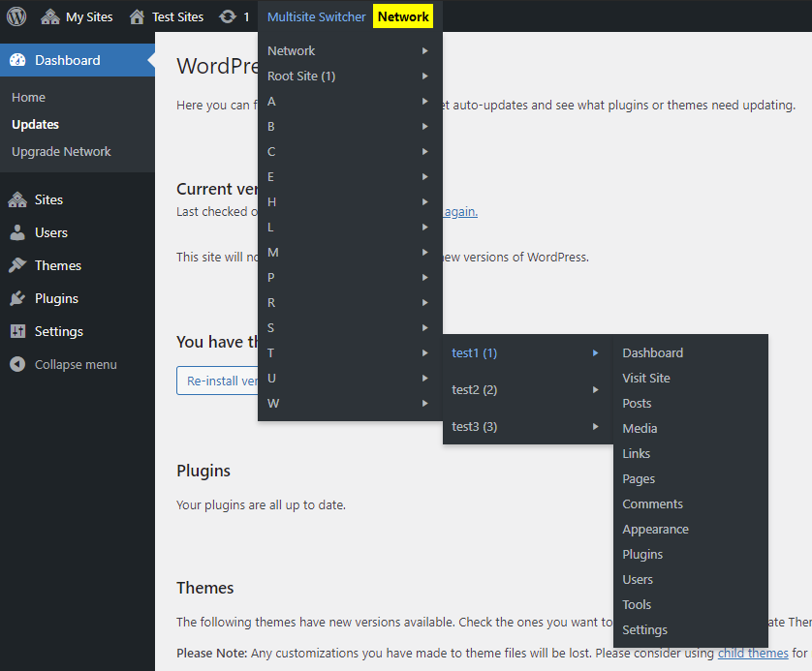Open Tools in test1 flyout
Viewport: 812px width, 671px height.
(x=637, y=605)
